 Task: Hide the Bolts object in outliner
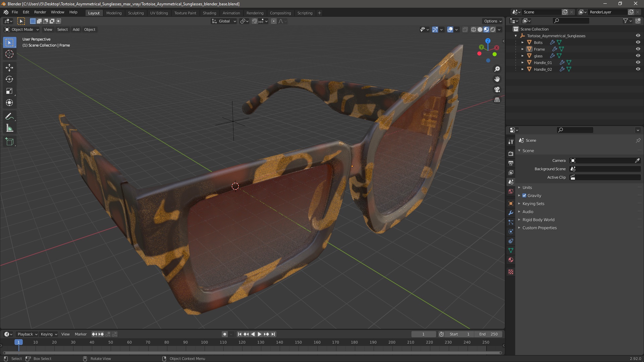(x=638, y=42)
